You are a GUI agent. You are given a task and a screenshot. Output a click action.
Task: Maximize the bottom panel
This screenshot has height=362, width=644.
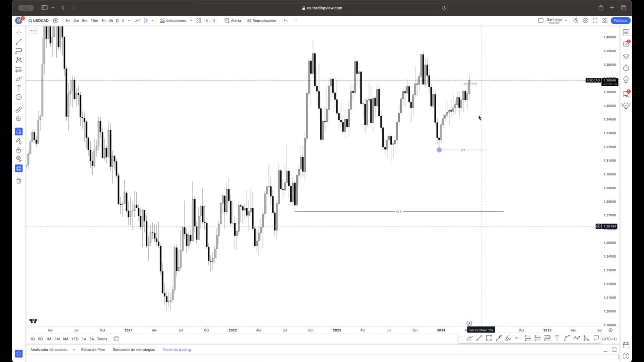click(614, 350)
